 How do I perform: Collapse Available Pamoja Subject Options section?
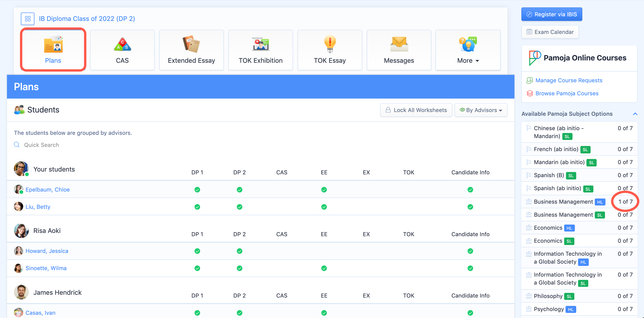pos(635,114)
